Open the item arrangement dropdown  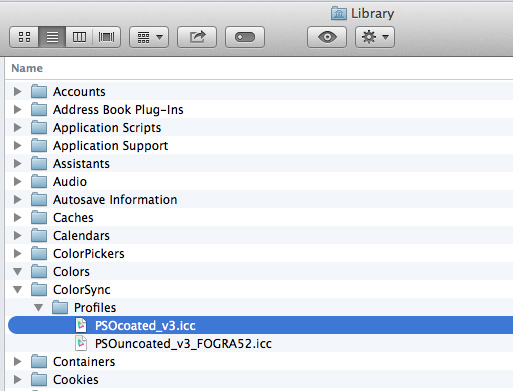tap(149, 37)
